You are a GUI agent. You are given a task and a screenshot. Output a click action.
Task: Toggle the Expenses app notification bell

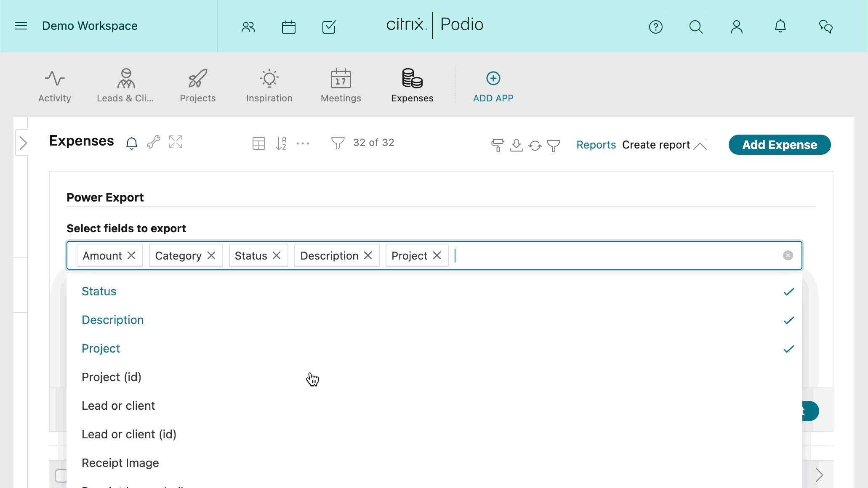click(x=132, y=143)
